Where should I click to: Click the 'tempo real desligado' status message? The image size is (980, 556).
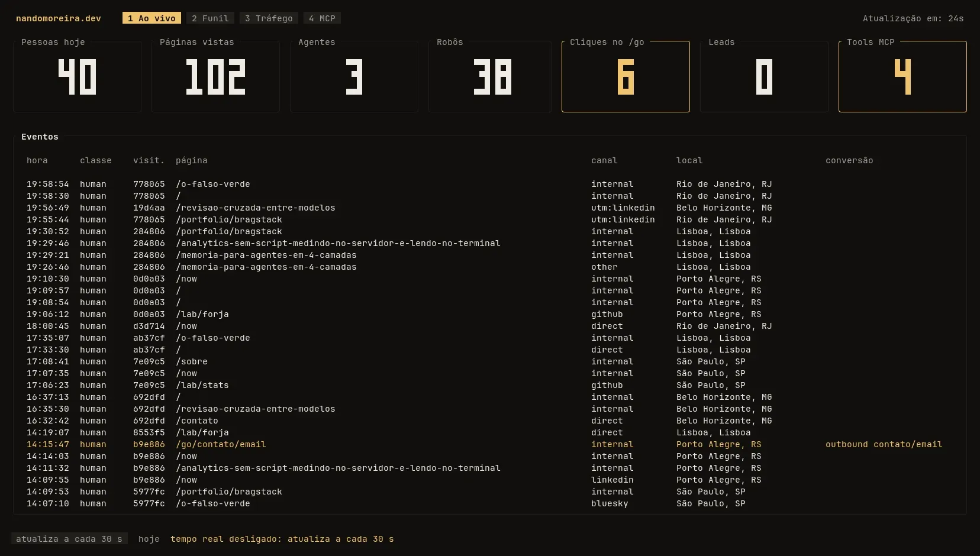pyautogui.click(x=282, y=539)
